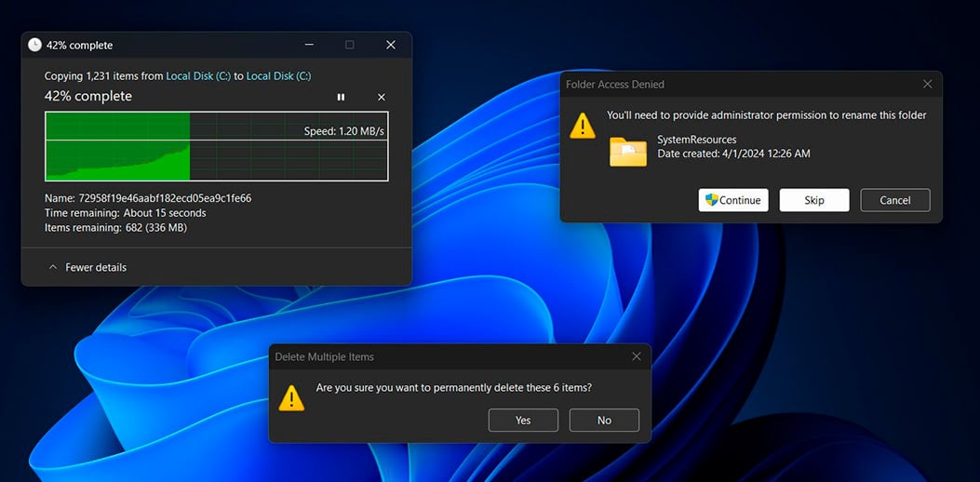Close the Folder Access Denied dialog
The height and width of the screenshot is (482, 980).
(x=927, y=84)
